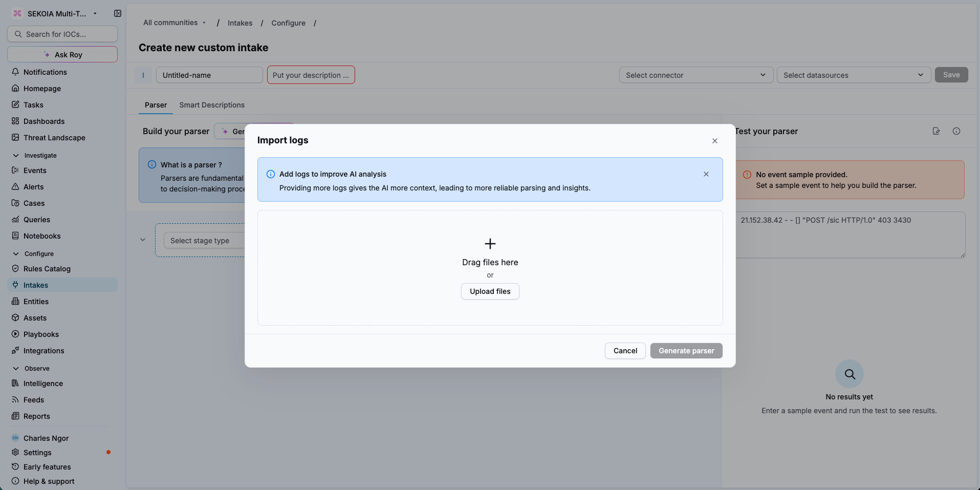Screen dimensions: 980x490
Task: Open the Select stage type dropdown
Action: point(205,241)
